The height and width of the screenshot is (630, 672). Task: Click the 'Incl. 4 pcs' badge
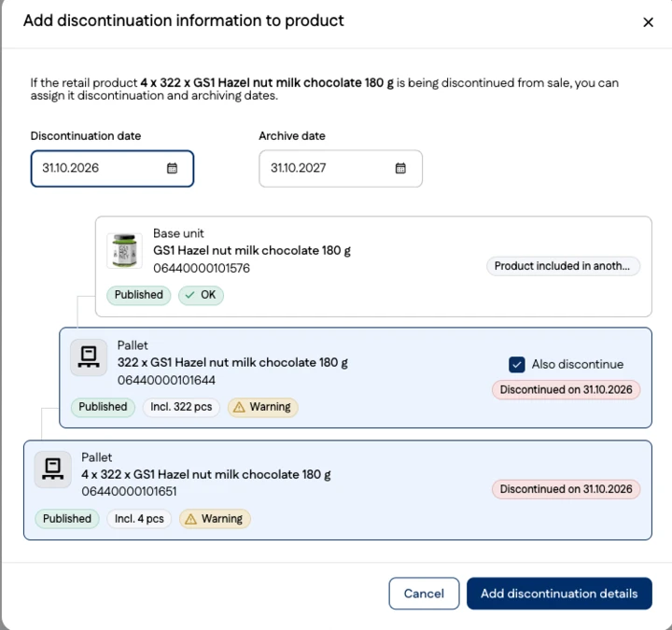(x=139, y=519)
